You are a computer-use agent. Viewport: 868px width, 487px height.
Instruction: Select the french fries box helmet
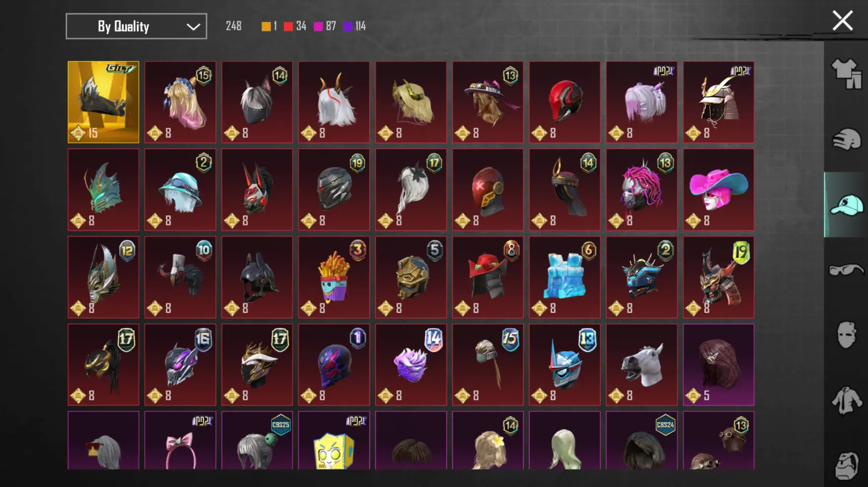coord(334,277)
